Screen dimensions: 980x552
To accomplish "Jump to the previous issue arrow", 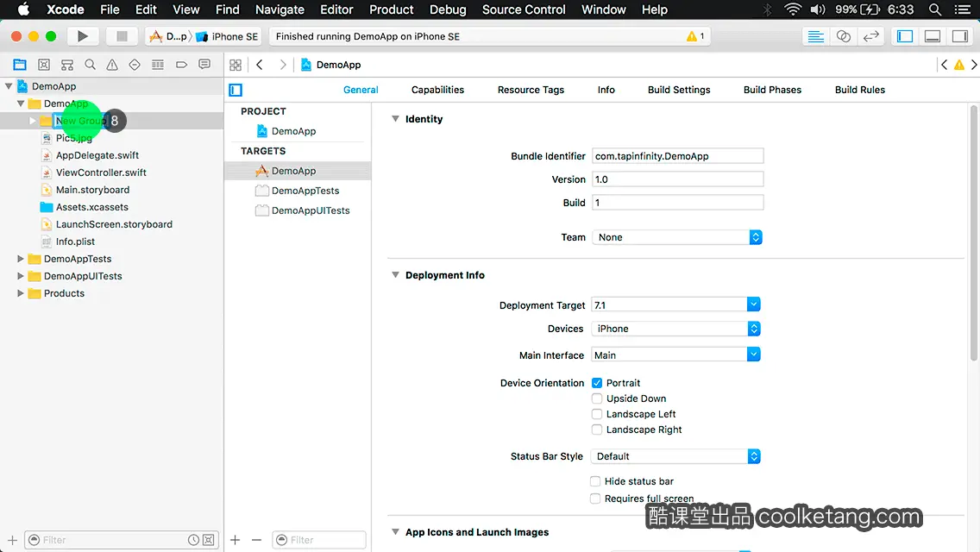I will coord(945,65).
